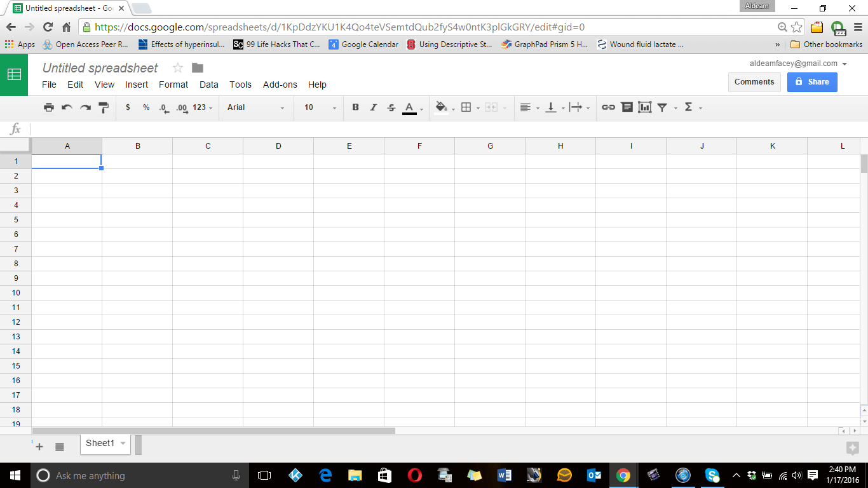
Task: Open the Add-ons menu
Action: (x=280, y=85)
